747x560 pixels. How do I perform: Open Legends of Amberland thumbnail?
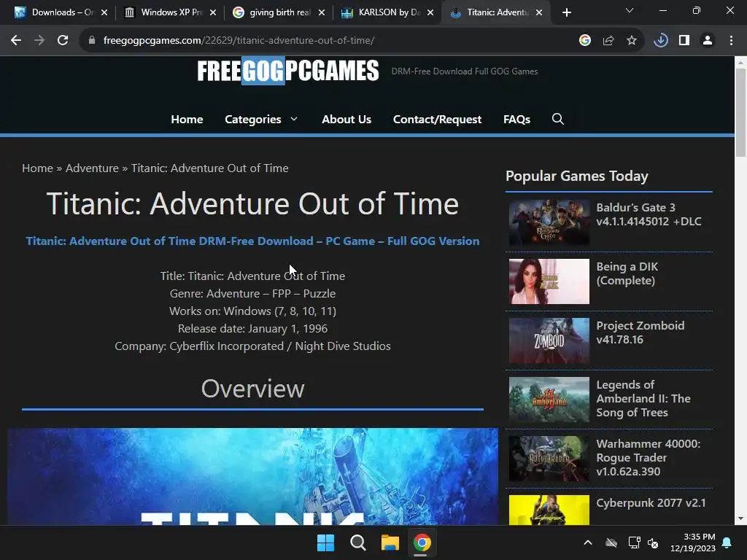pyautogui.click(x=549, y=400)
